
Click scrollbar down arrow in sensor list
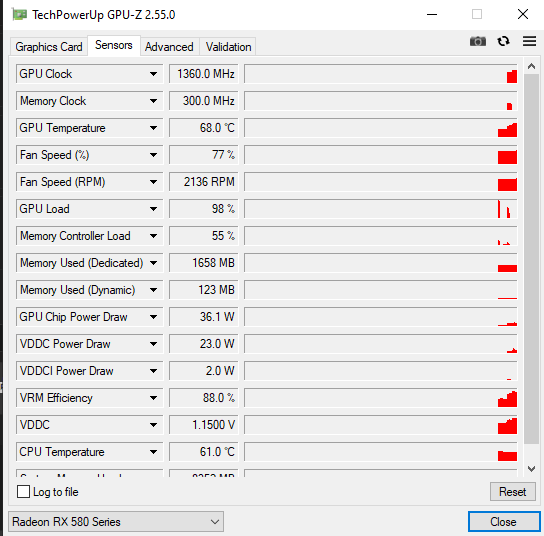tap(531, 469)
